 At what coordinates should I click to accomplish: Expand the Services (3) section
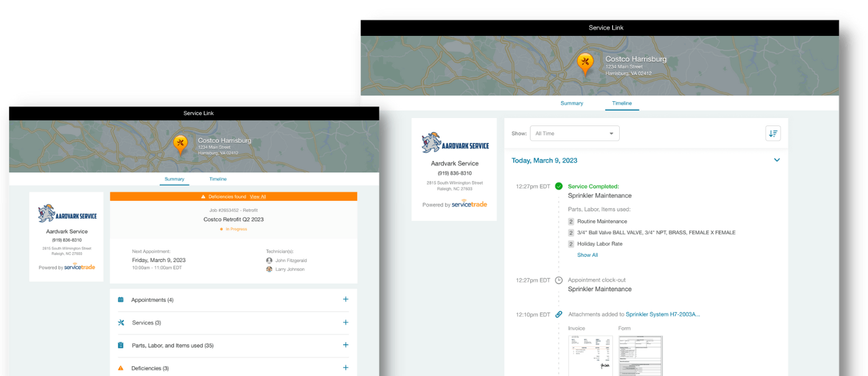(x=345, y=322)
